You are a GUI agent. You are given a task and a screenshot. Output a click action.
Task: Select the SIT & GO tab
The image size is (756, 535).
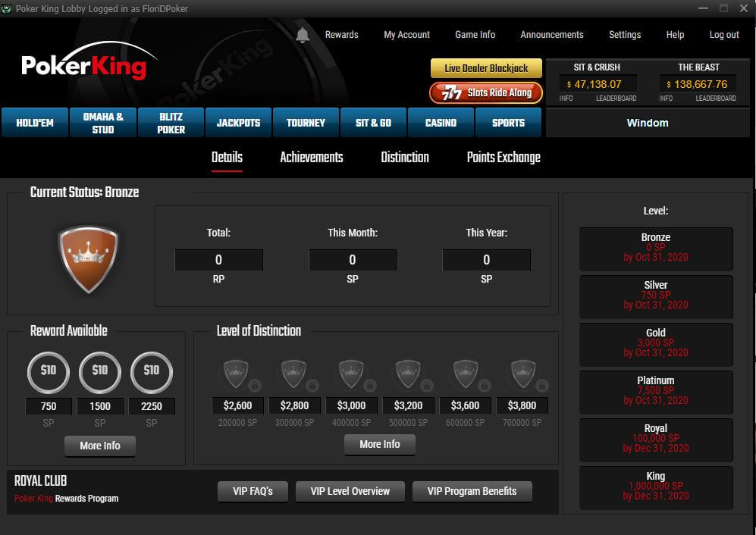pos(373,123)
